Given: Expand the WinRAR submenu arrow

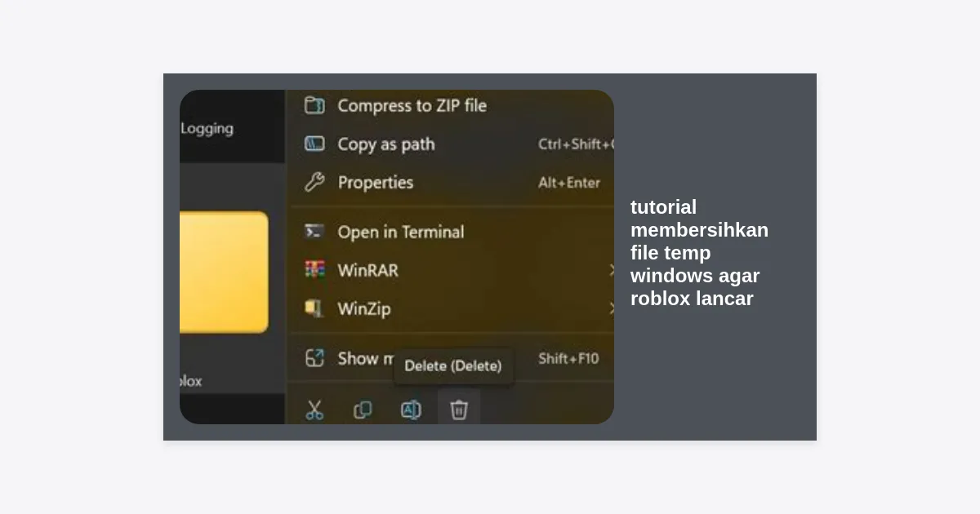Looking at the screenshot, I should pyautogui.click(x=610, y=270).
